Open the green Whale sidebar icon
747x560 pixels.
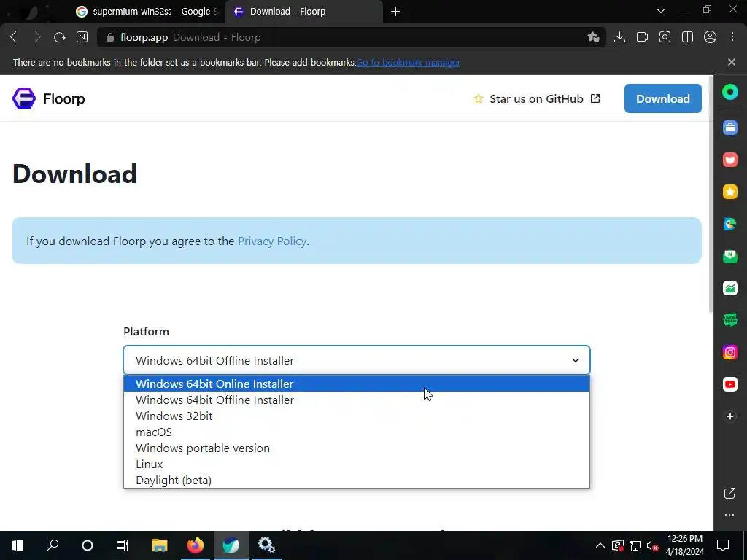[729, 92]
